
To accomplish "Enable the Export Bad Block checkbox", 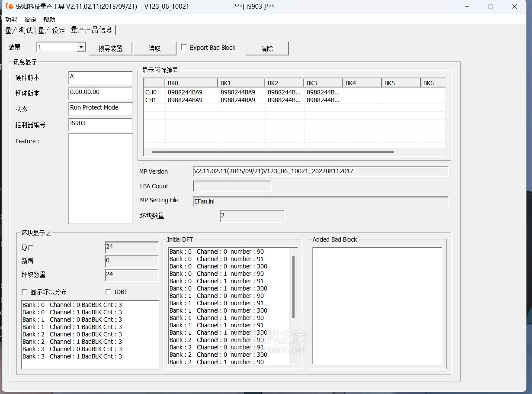I will pyautogui.click(x=184, y=48).
